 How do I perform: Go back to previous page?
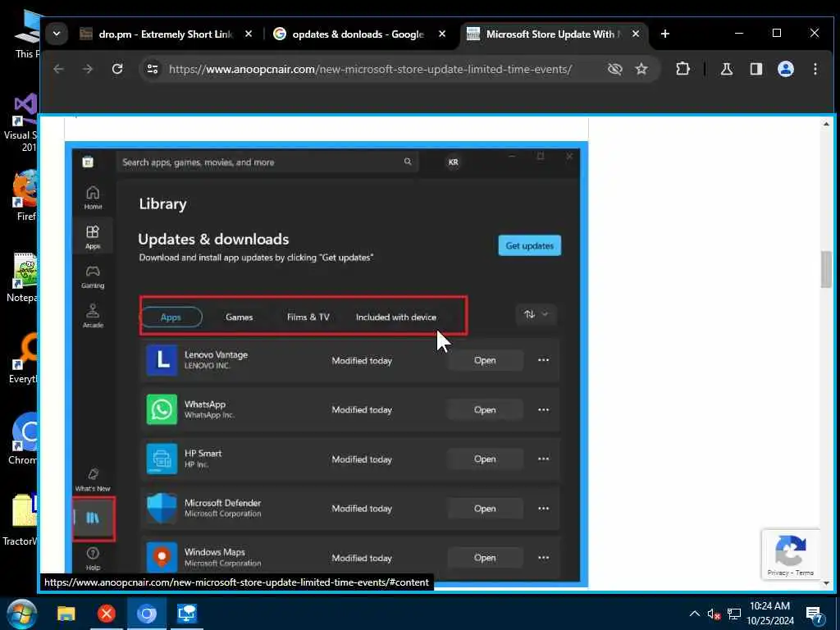pos(58,69)
